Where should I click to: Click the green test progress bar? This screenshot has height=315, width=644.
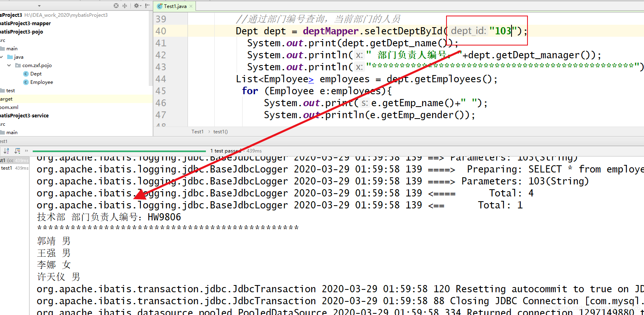click(119, 151)
